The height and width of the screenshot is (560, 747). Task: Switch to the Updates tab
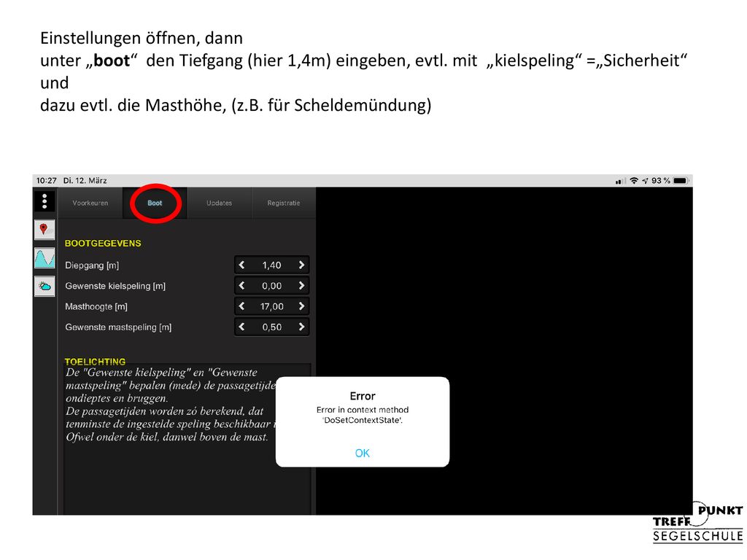tap(219, 203)
